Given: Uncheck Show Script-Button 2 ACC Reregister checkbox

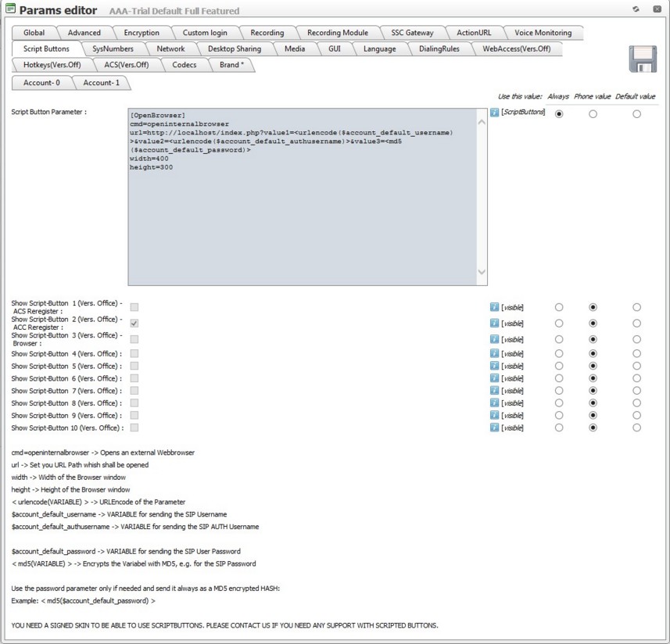Looking at the screenshot, I should tap(134, 323).
